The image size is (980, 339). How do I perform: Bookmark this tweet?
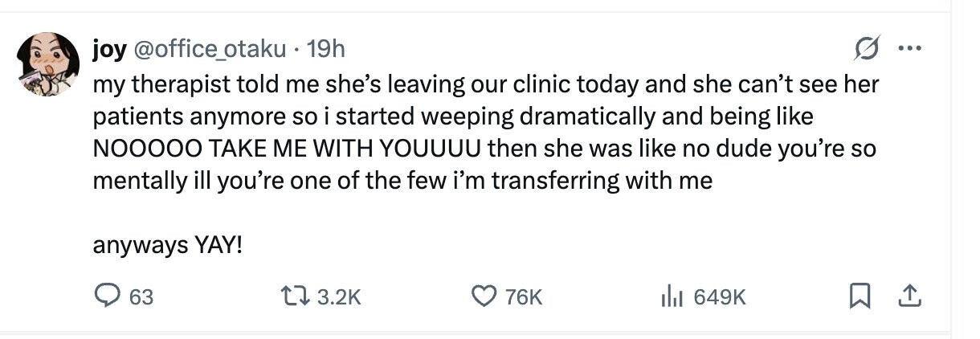coord(860,297)
